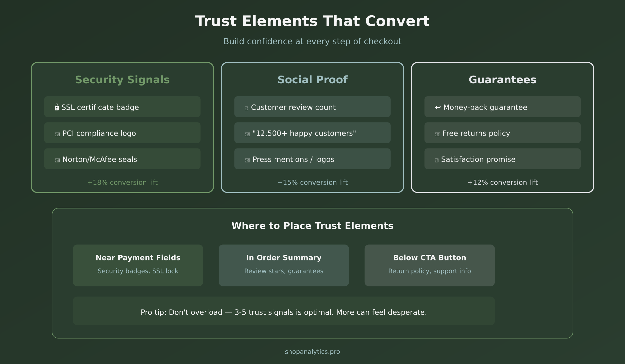Click the +18% conversion lift label
The height and width of the screenshot is (364, 625).
tap(122, 182)
